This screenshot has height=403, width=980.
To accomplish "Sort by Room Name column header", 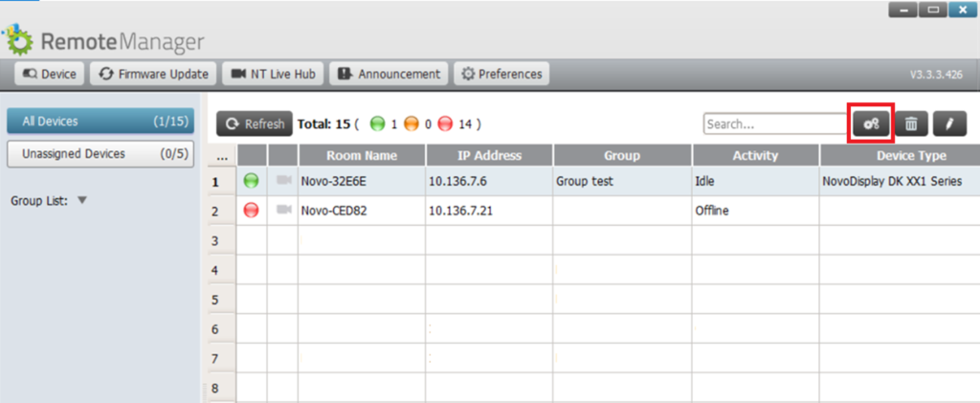I will click(x=362, y=156).
